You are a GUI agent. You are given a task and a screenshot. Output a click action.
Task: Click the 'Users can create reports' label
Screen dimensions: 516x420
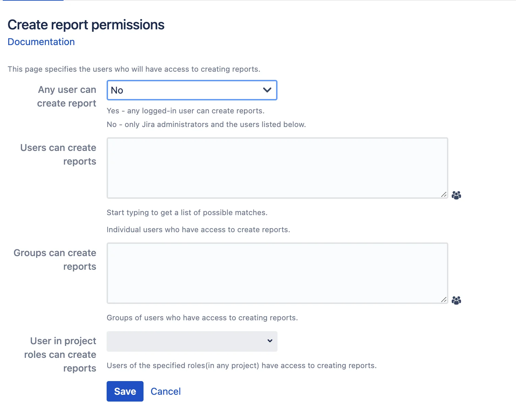pos(58,154)
